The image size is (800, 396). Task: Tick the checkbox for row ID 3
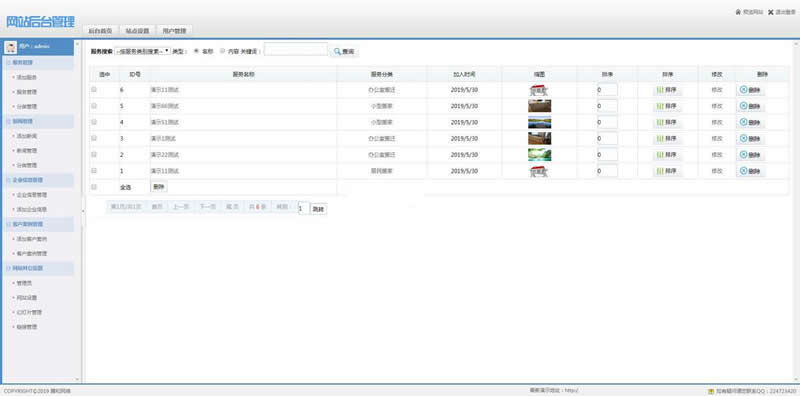[94, 138]
